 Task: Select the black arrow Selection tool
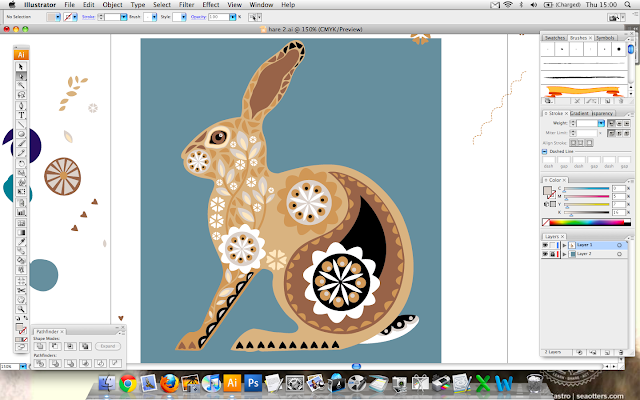21,67
